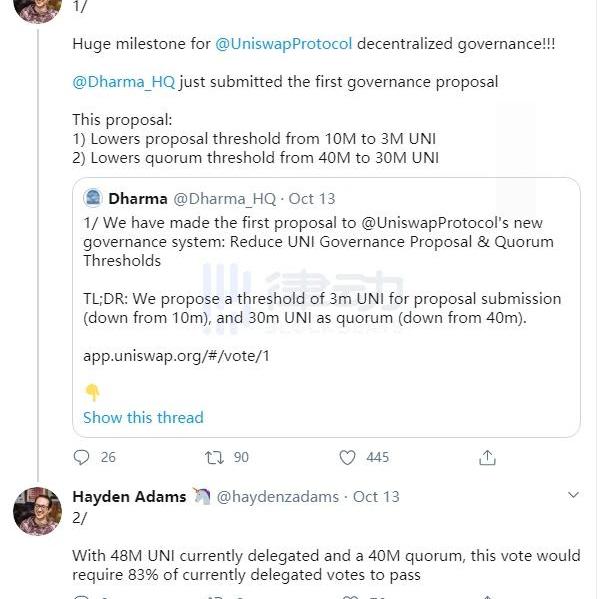
Task: Select the @haydenzadams handle
Action: [x=278, y=496]
